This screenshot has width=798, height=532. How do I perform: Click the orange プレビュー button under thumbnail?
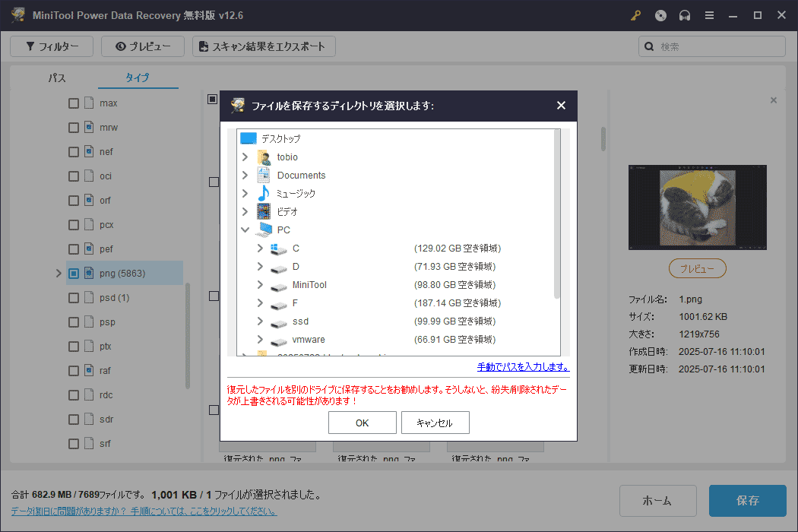(697, 268)
